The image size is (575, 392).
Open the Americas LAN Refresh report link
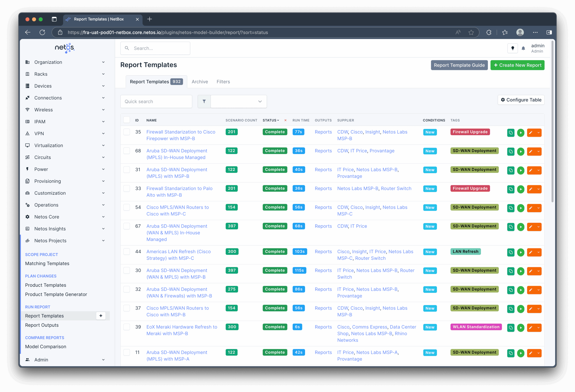(178, 255)
